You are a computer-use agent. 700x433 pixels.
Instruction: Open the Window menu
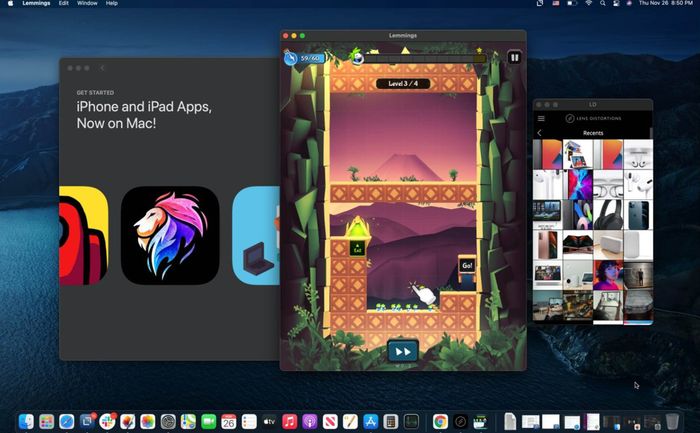(87, 3)
